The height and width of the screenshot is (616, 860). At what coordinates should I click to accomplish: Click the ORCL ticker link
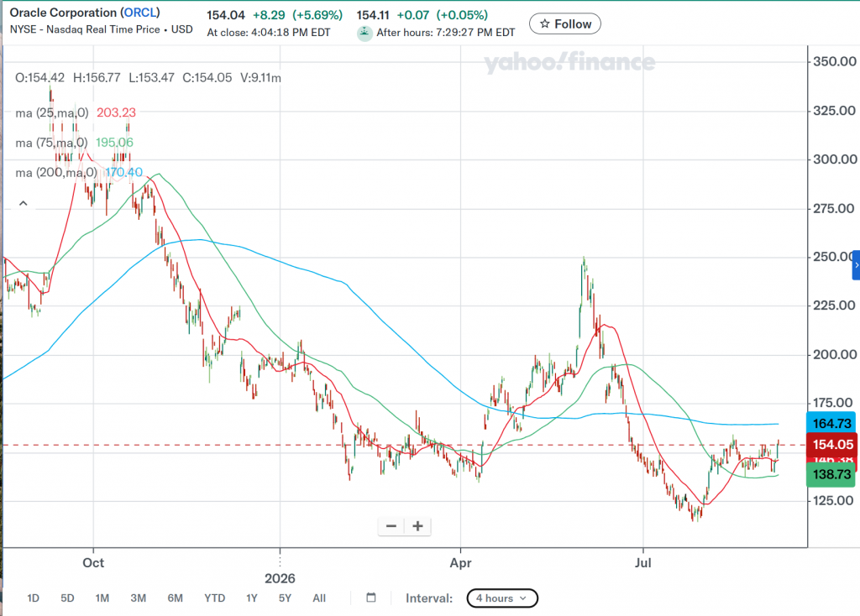pos(140,12)
